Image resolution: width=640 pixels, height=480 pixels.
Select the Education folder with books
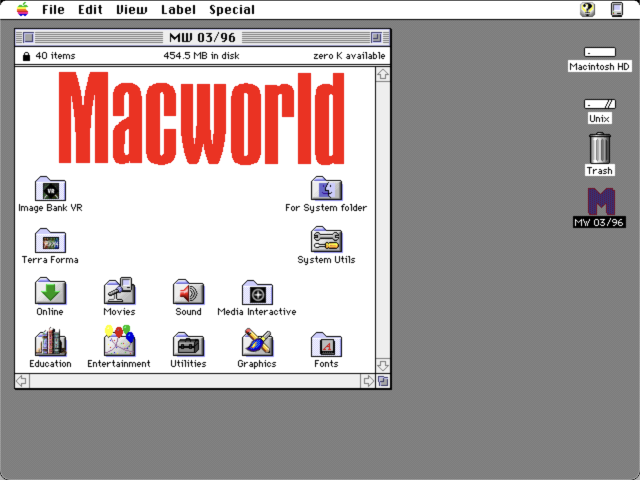click(50, 342)
